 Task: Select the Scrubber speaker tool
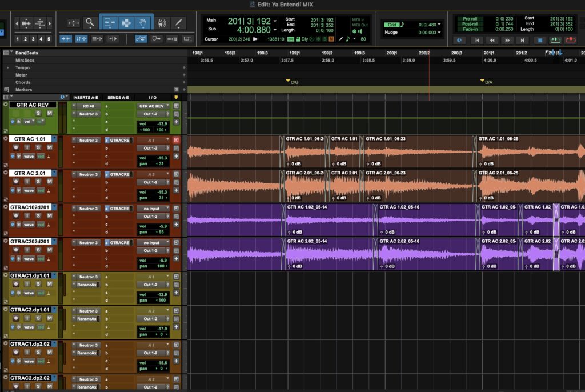162,23
